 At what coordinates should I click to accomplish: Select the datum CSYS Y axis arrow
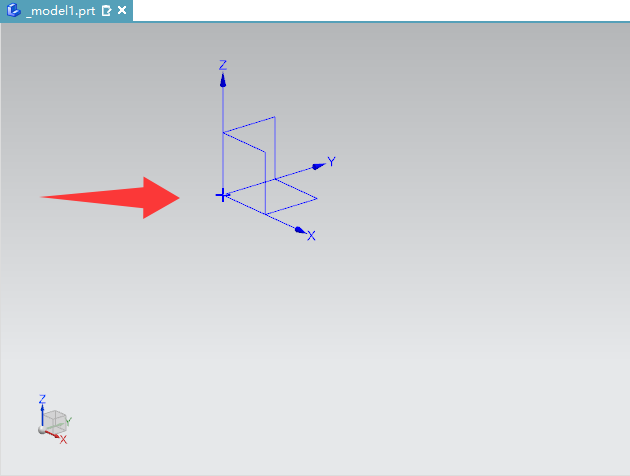coord(319,166)
